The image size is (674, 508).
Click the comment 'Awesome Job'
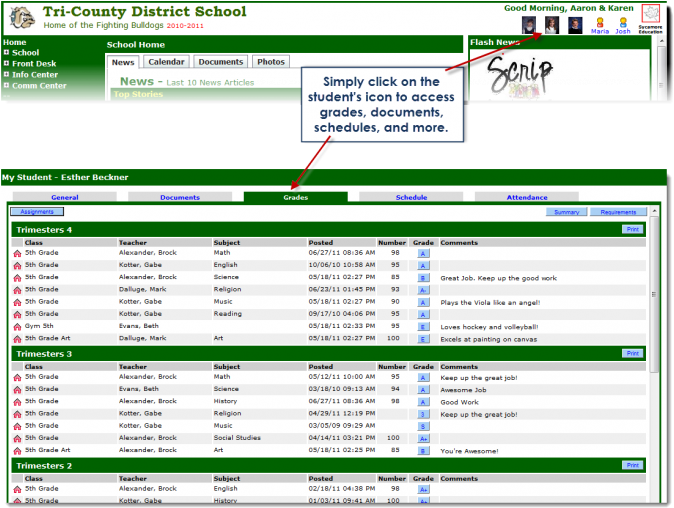click(463, 390)
